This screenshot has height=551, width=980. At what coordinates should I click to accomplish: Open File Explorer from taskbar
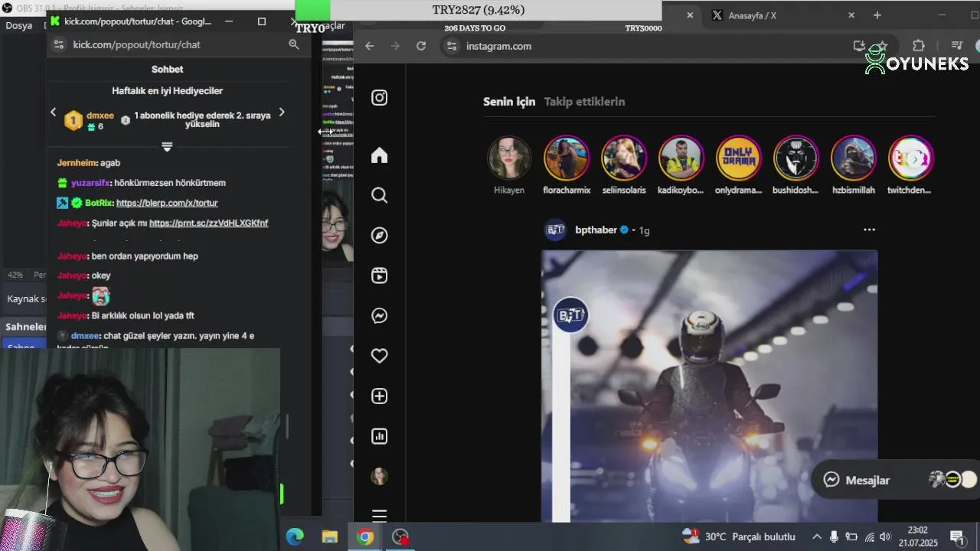[329, 536]
